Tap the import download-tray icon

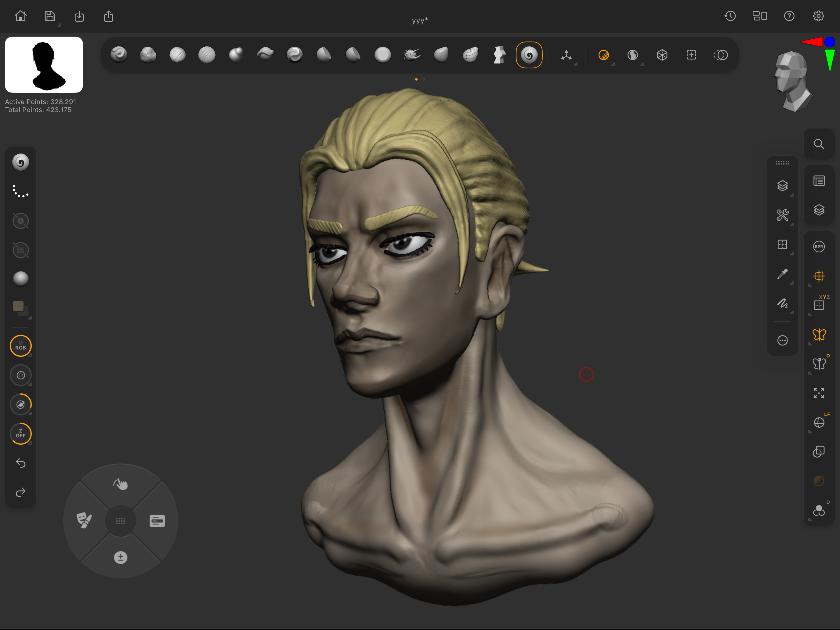pyautogui.click(x=79, y=16)
